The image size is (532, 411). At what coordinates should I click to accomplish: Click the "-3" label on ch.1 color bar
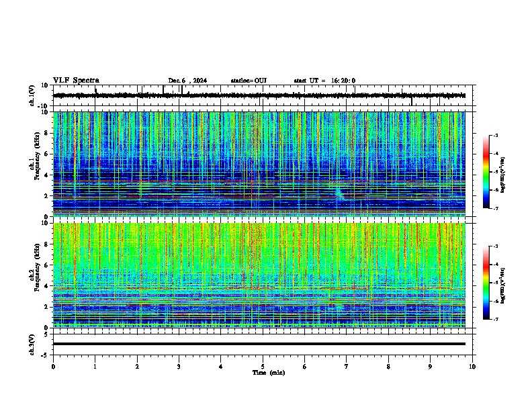click(496, 135)
